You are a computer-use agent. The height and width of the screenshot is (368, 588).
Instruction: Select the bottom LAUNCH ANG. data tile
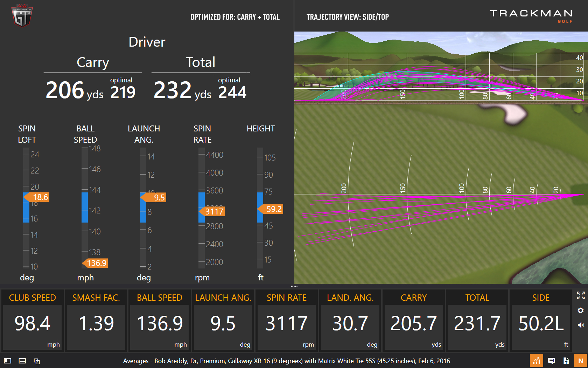pos(223,320)
